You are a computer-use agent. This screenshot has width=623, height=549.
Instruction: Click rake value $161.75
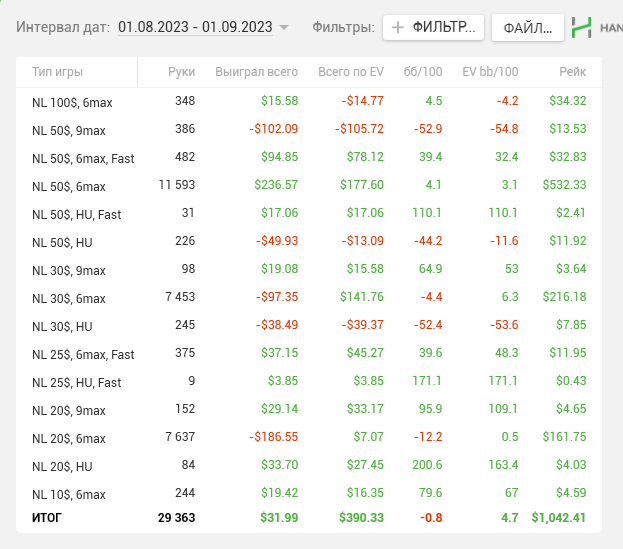click(x=564, y=437)
